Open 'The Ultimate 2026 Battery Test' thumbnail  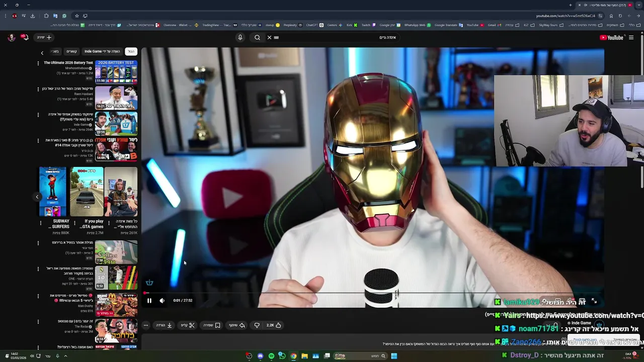click(116, 72)
